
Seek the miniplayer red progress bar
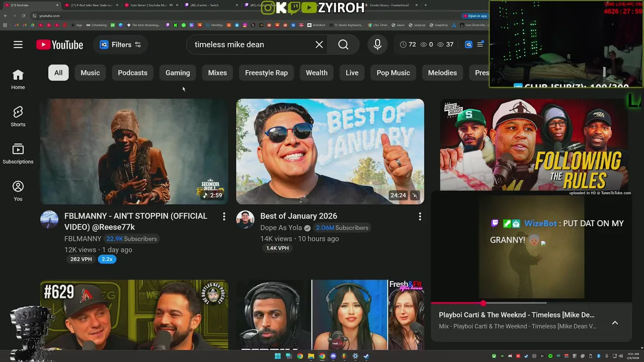pyautogui.click(x=531, y=303)
